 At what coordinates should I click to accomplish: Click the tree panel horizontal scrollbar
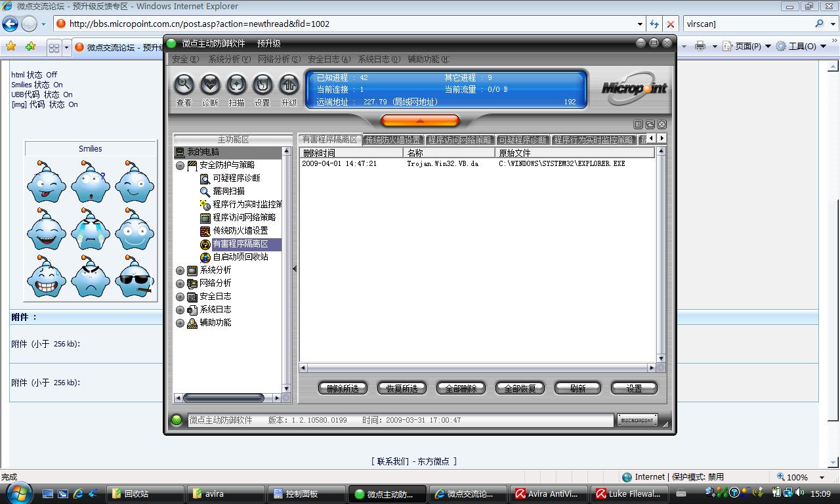(228, 398)
